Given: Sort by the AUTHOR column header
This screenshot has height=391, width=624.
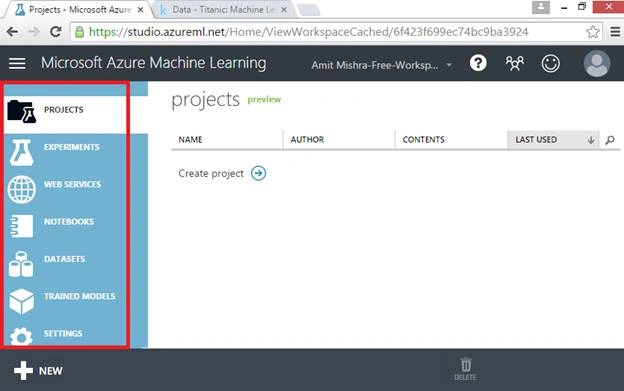Looking at the screenshot, I should tap(339, 140).
